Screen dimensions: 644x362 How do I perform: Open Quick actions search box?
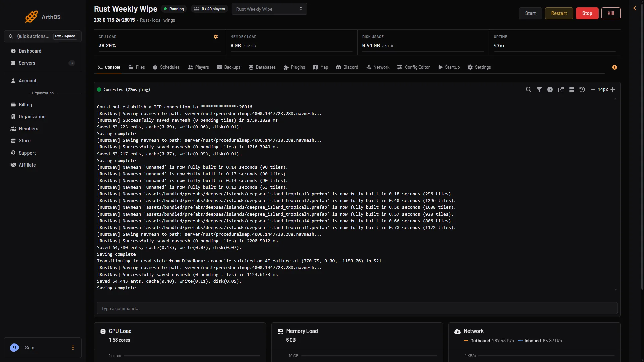point(43,36)
